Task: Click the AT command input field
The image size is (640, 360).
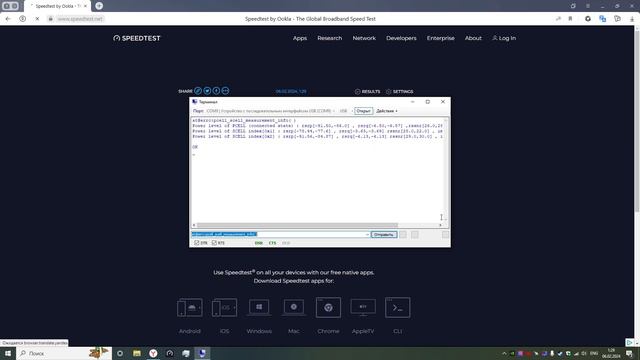Action: pyautogui.click(x=280, y=234)
